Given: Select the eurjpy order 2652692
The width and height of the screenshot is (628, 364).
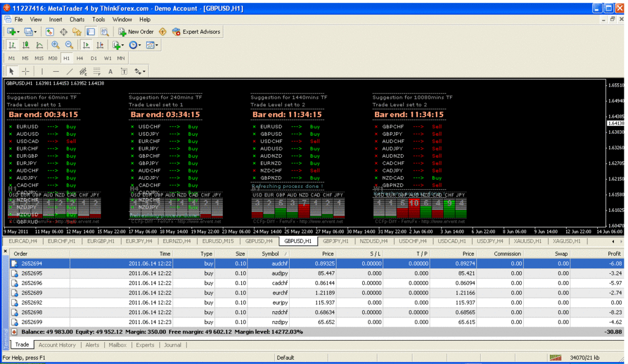Looking at the screenshot, I should (316, 303).
